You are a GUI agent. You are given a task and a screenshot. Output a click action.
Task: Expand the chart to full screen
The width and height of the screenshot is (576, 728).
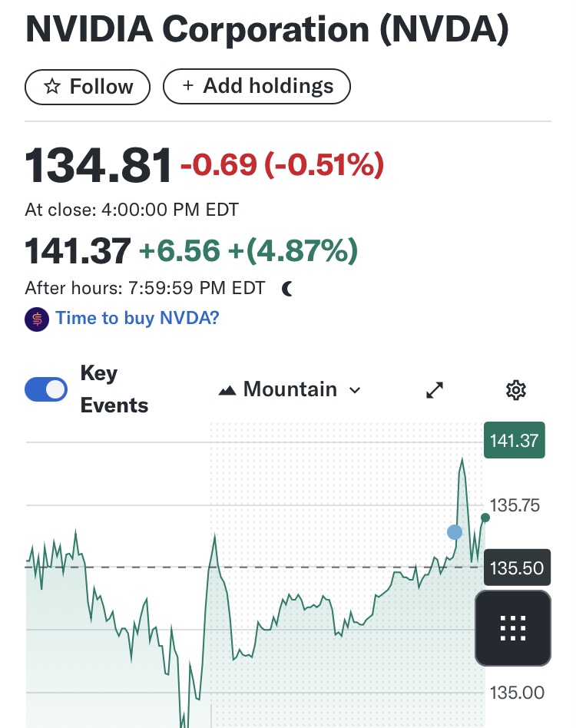[435, 390]
